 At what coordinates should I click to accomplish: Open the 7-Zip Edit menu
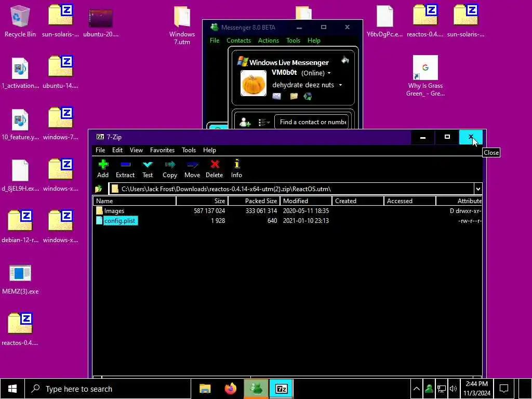(117, 150)
